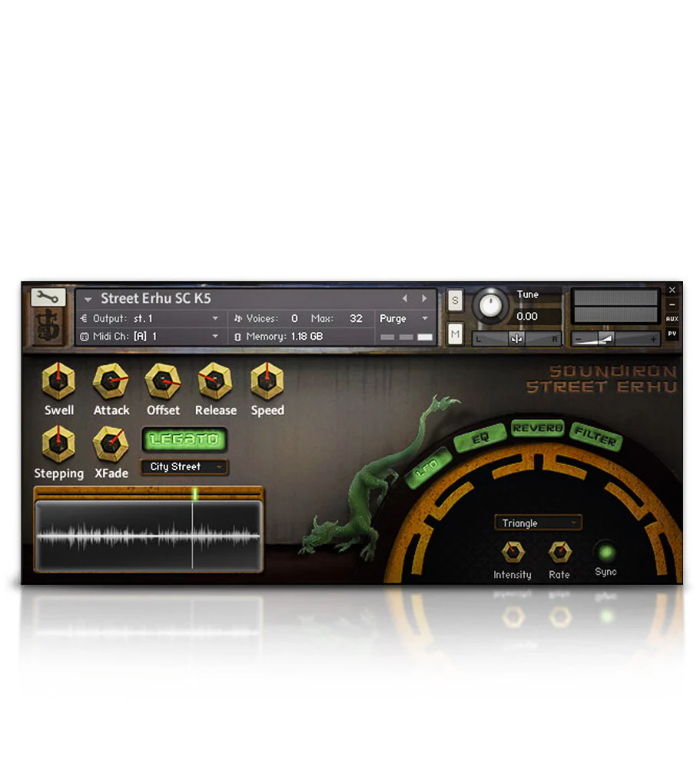700x770 pixels.
Task: Click the Speed knob
Action: [x=267, y=380]
